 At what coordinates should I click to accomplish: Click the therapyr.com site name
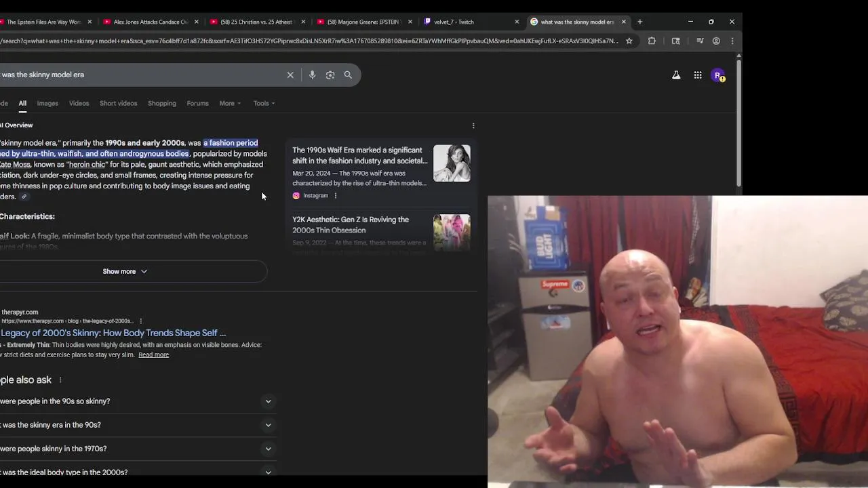(x=20, y=312)
